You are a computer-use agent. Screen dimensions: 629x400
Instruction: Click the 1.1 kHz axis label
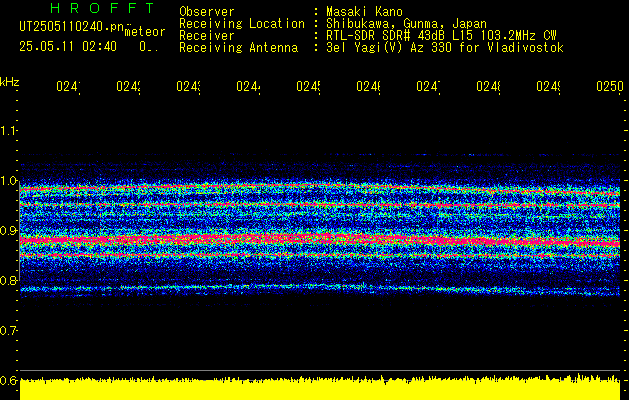pyautogui.click(x=8, y=130)
